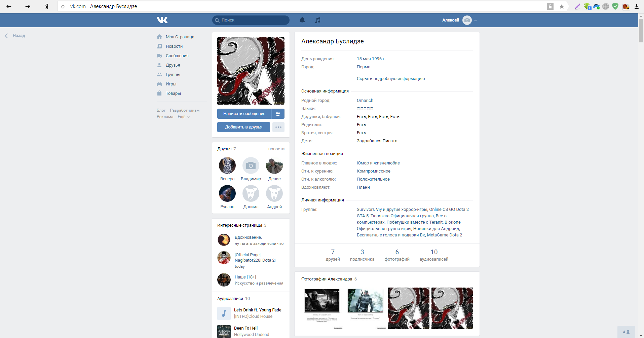Click the browser address bar
This screenshot has width=644, height=338.
[x=303, y=6]
